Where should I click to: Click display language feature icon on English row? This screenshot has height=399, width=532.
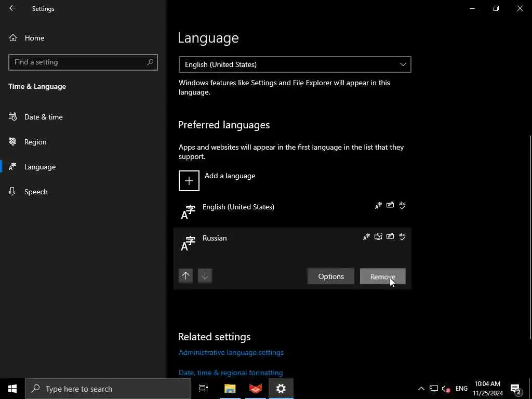coord(378,205)
